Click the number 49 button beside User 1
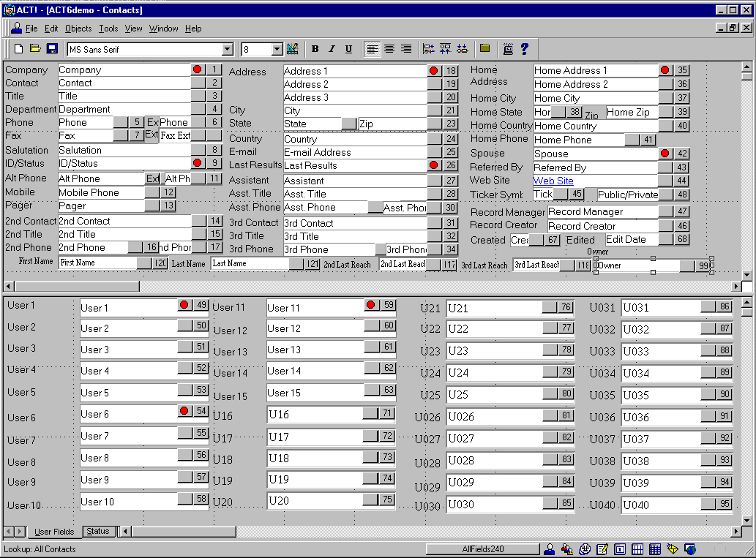 [x=201, y=305]
